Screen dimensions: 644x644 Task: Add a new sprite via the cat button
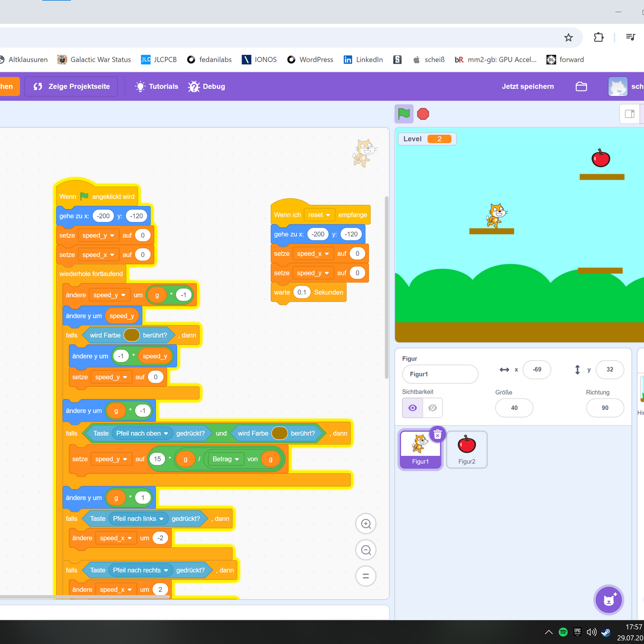click(608, 599)
